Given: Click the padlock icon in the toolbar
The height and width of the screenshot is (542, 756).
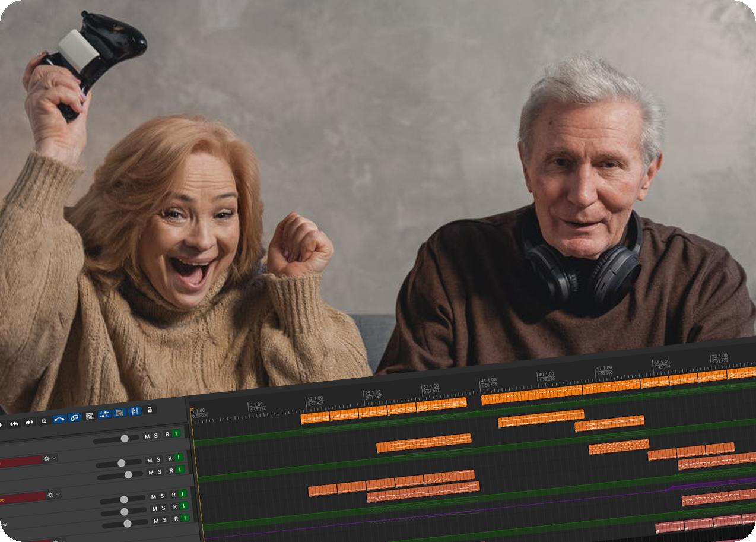Looking at the screenshot, I should tap(150, 409).
